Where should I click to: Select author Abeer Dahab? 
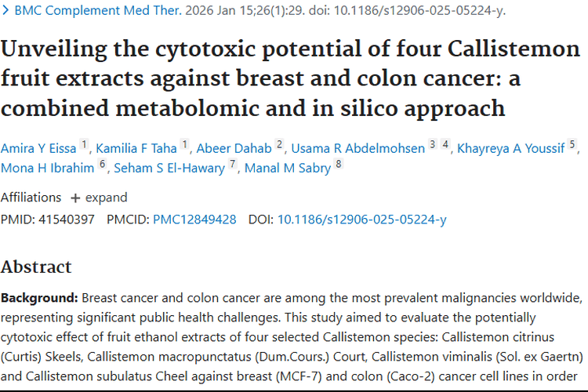click(233, 148)
